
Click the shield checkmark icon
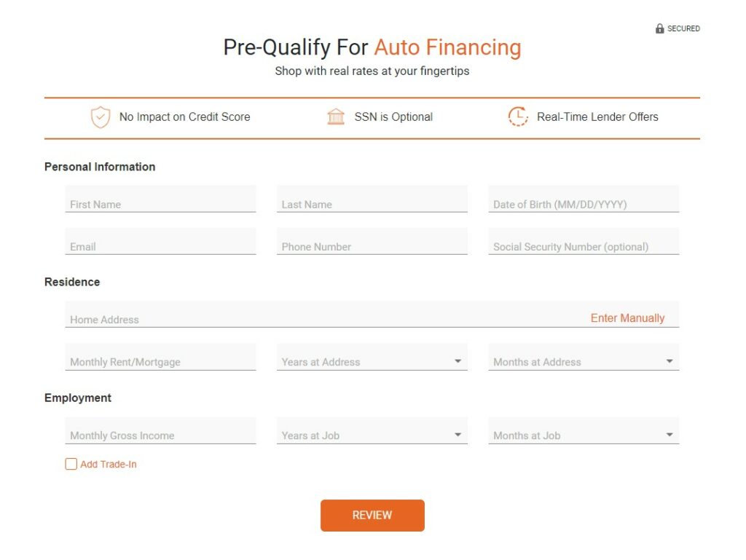coord(101,117)
